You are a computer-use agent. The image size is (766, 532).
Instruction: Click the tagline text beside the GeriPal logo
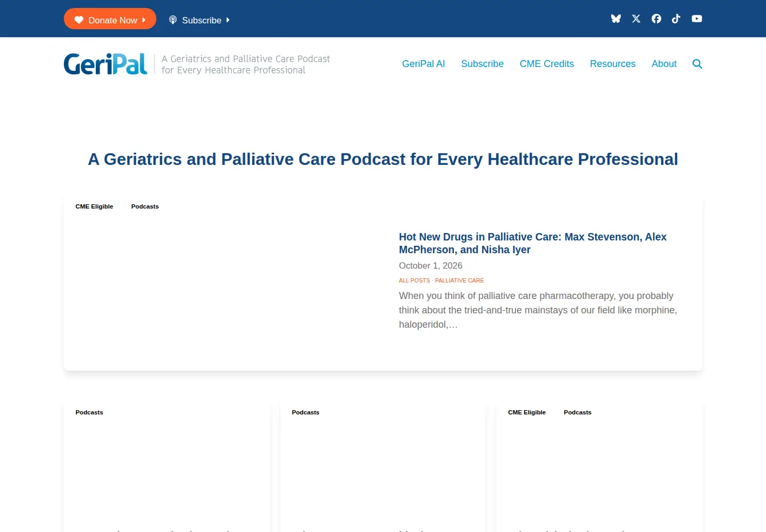click(x=246, y=64)
